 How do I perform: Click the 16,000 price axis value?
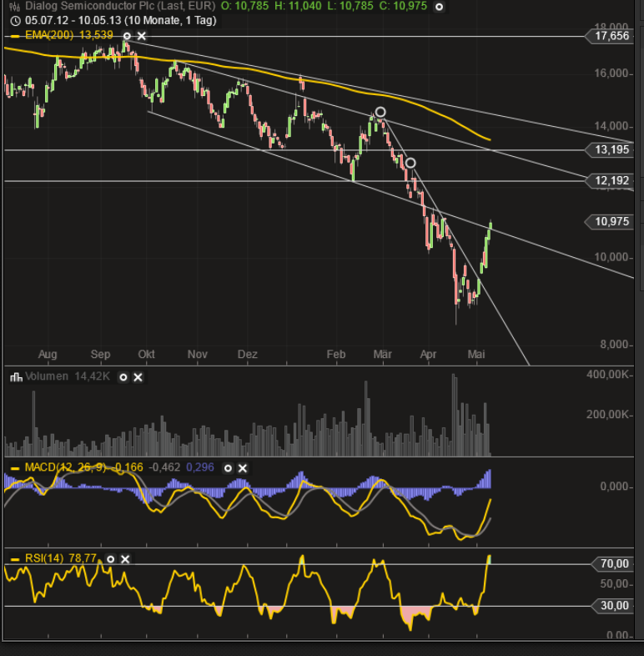coord(611,73)
